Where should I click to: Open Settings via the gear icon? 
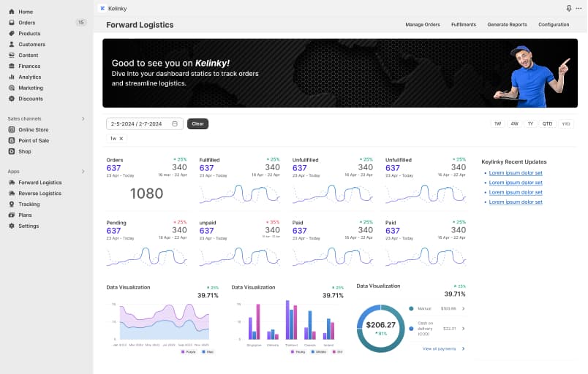coord(12,226)
